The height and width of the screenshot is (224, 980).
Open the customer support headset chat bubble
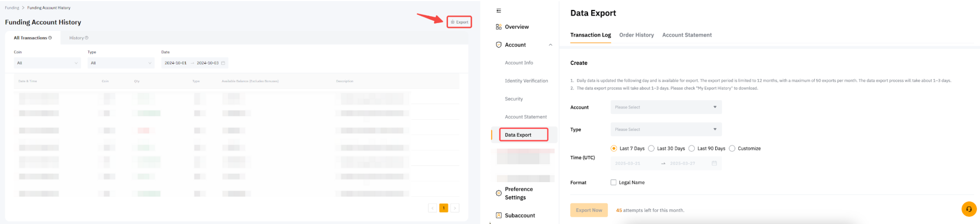(x=968, y=209)
